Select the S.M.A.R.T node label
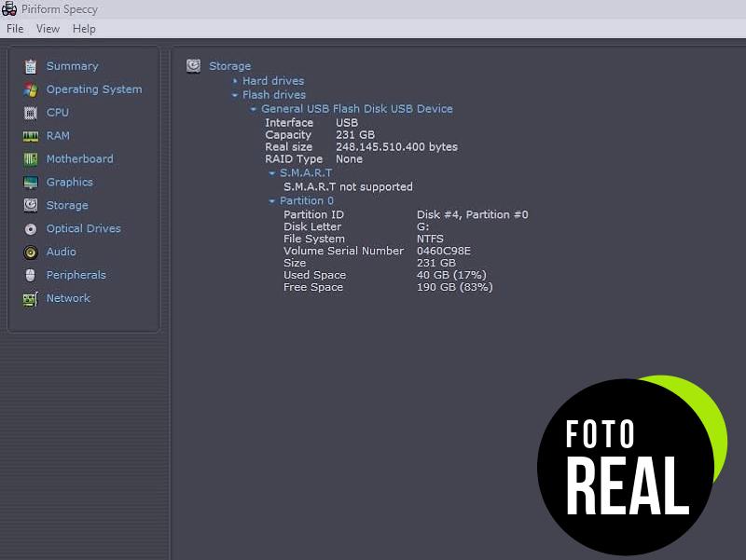Screen dimensions: 746x560 tap(306, 173)
